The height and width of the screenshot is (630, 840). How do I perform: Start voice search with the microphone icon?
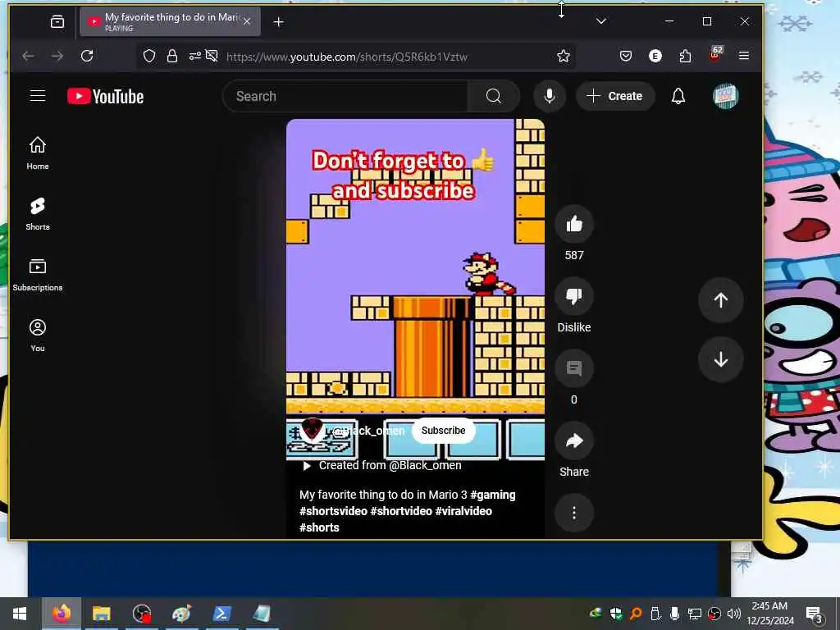coord(549,97)
